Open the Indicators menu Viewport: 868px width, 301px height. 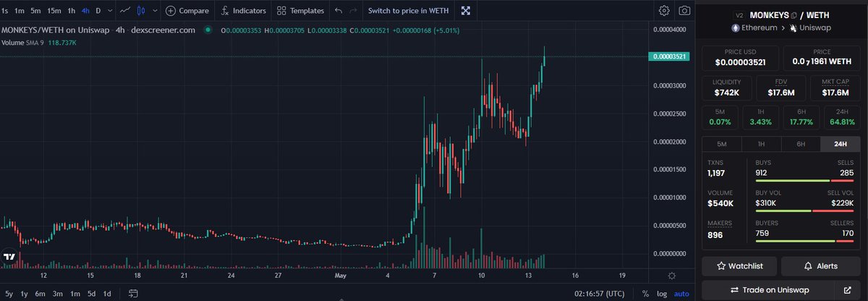(x=244, y=11)
